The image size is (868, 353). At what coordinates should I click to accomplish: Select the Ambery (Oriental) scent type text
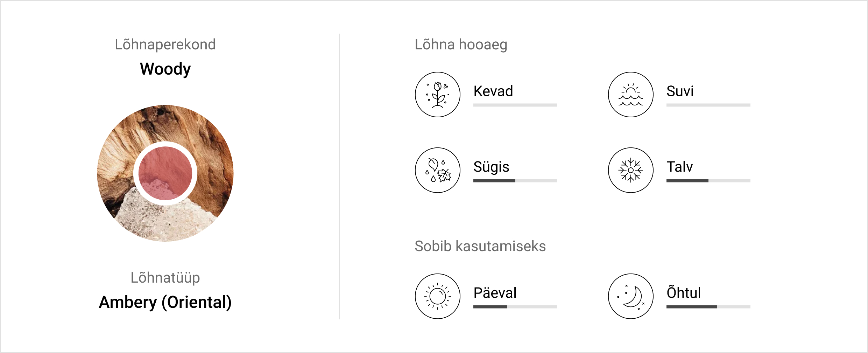(x=165, y=302)
